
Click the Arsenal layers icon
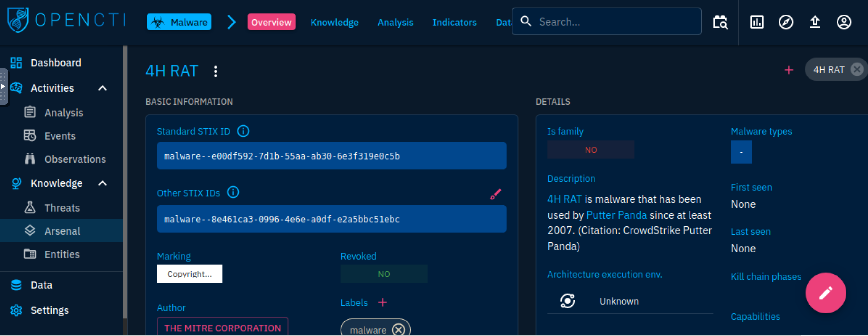pos(30,230)
